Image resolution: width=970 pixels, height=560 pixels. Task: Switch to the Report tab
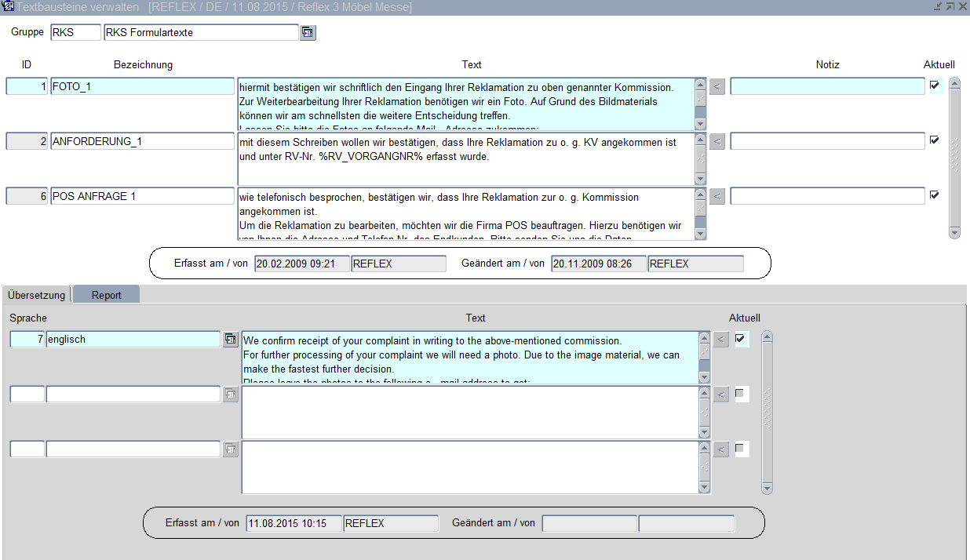click(106, 295)
